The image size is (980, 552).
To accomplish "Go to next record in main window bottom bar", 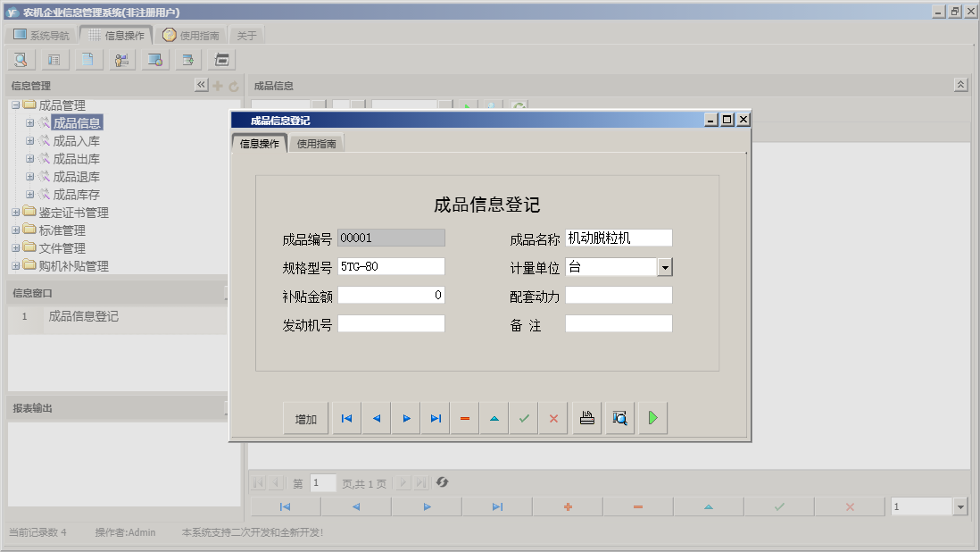I will [x=427, y=506].
